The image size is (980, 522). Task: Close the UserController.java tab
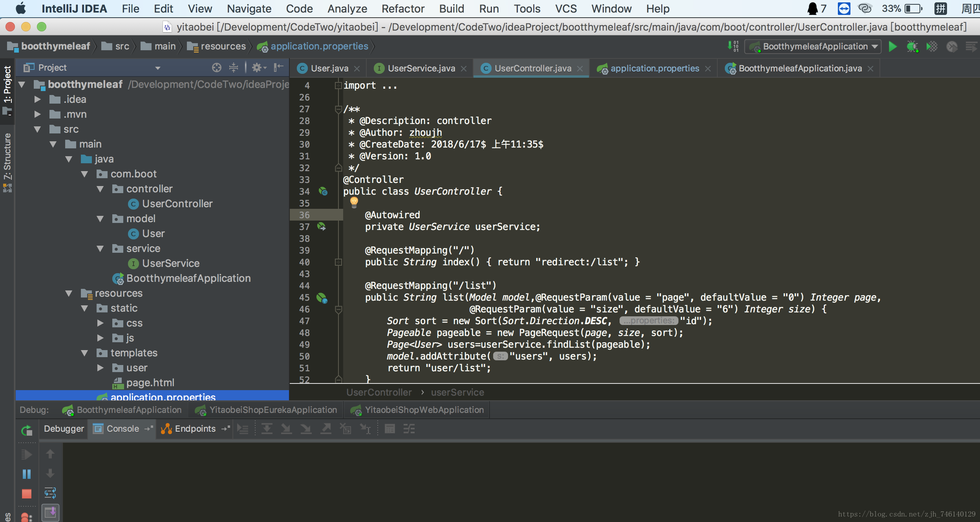click(580, 69)
